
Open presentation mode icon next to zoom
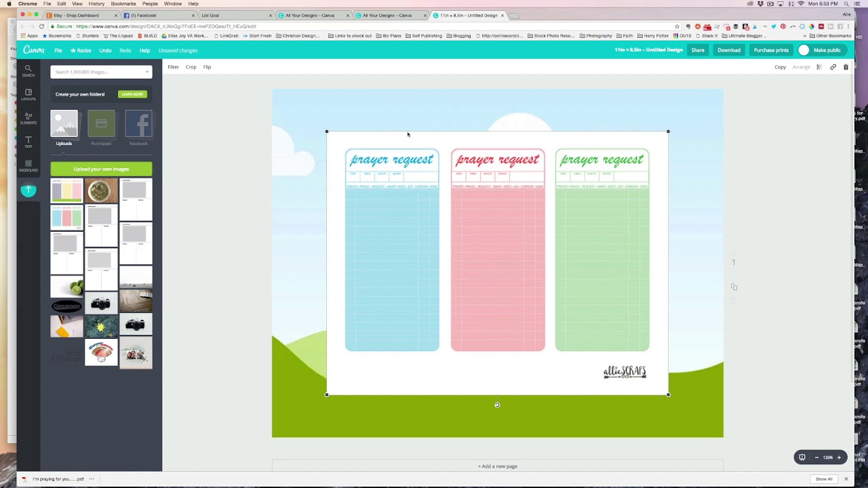[802, 457]
